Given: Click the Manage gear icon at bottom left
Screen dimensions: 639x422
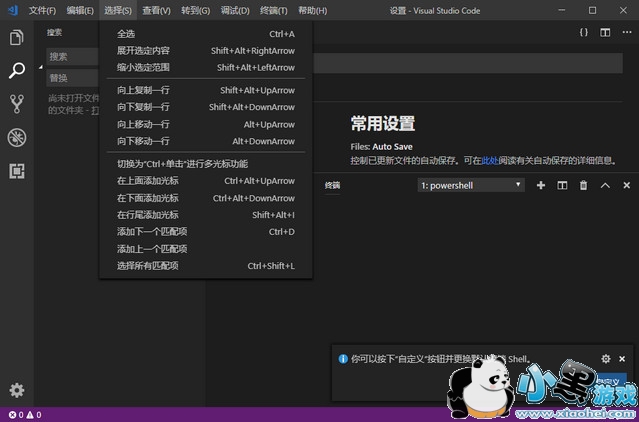Looking at the screenshot, I should click(x=16, y=390).
